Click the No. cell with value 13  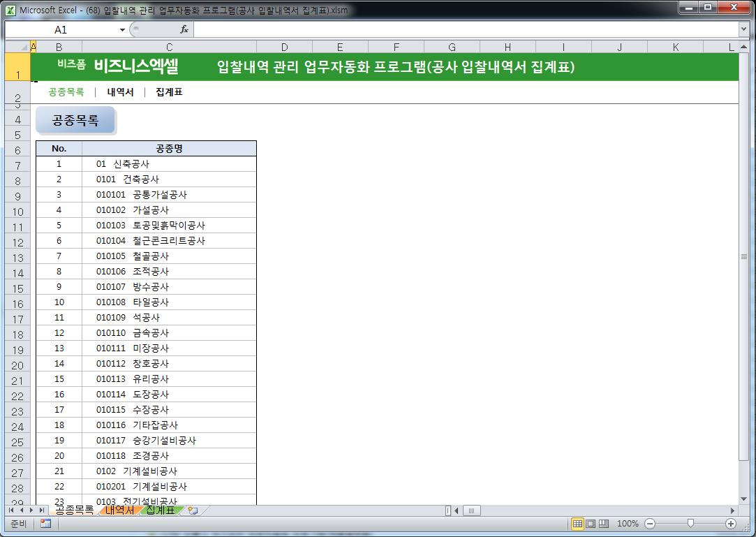(59, 348)
